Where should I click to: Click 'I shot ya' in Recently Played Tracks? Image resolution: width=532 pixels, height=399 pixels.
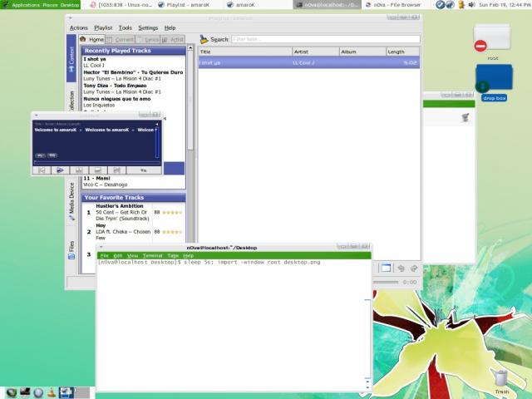tap(95, 59)
